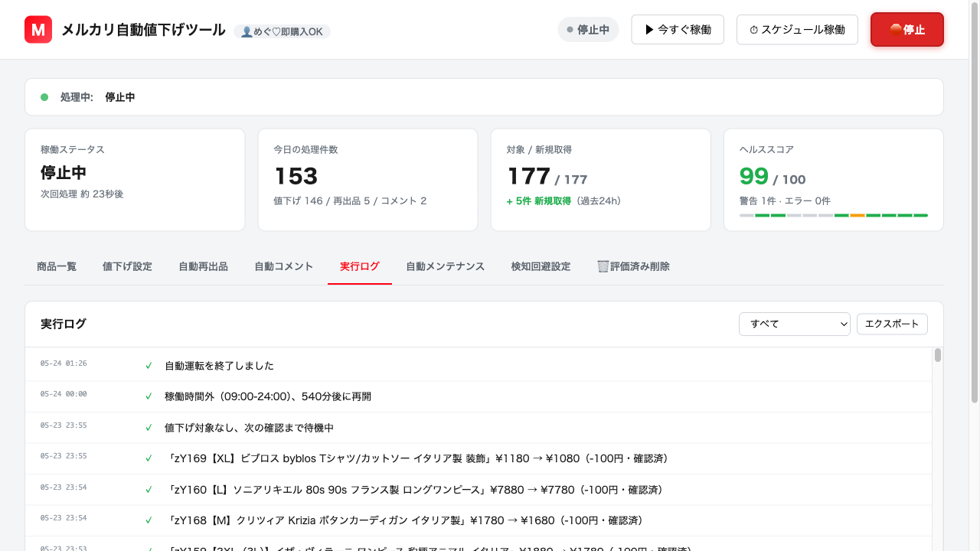The image size is (980, 551).
Task: Go to 自動メンテナンス tab
Action: pyautogui.click(x=446, y=266)
